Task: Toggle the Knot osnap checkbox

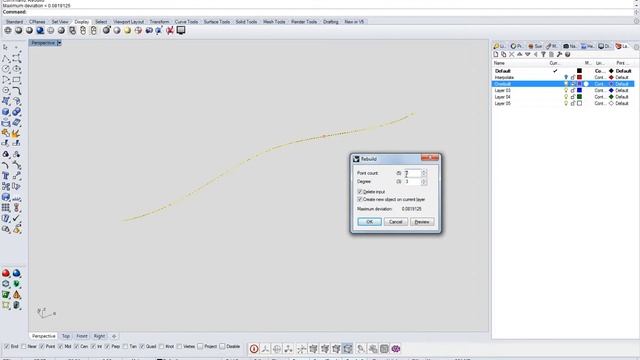Action: point(162,346)
